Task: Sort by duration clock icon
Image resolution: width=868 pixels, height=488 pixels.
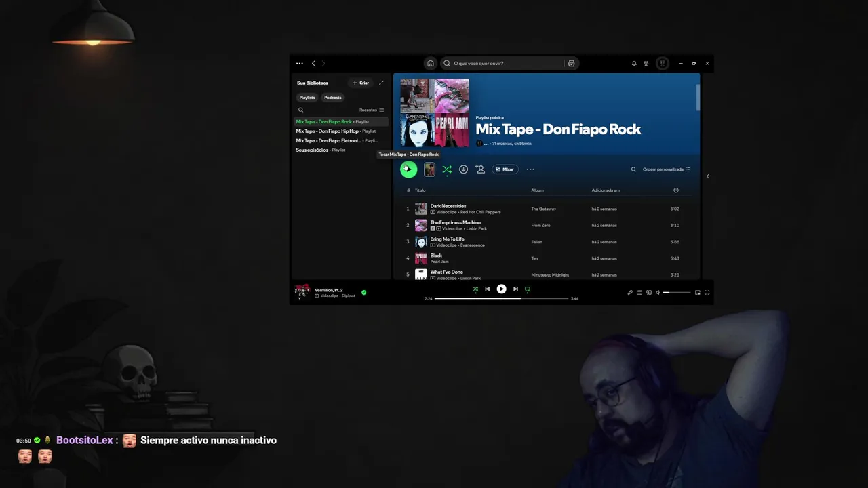Action: 675,190
